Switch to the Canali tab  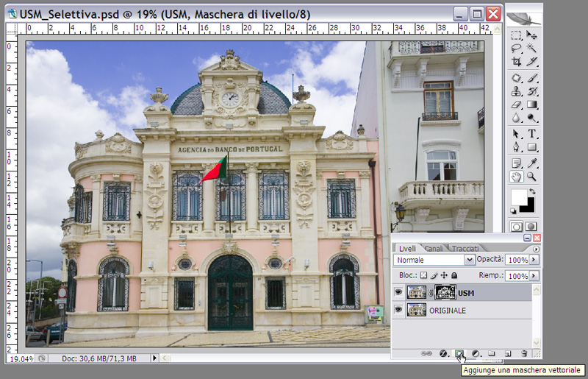point(434,248)
